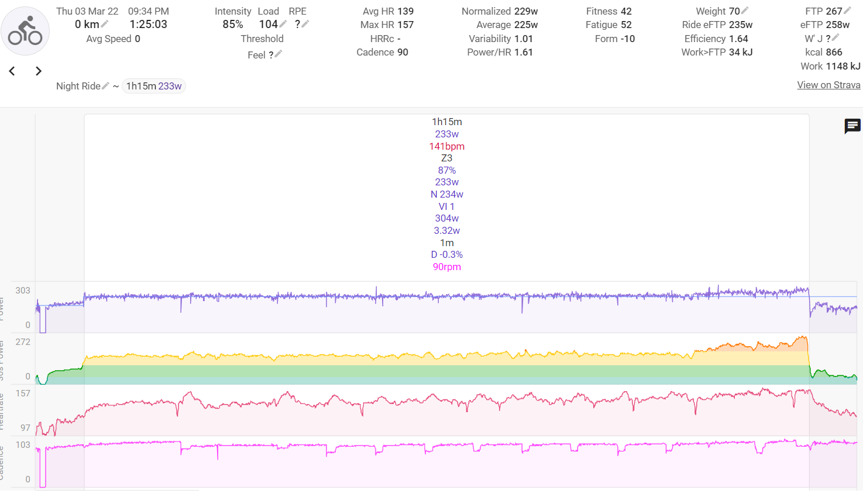Rename Night Ride with the pencil icon

pyautogui.click(x=105, y=86)
